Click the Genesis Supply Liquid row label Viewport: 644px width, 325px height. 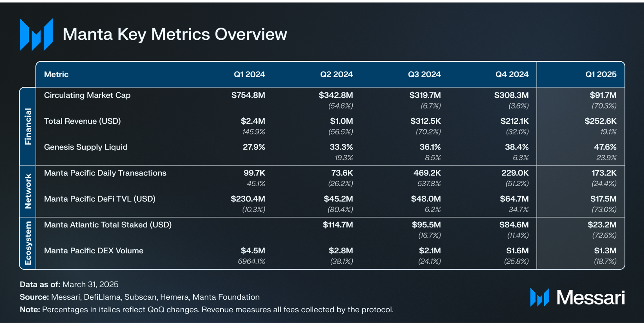[86, 147]
